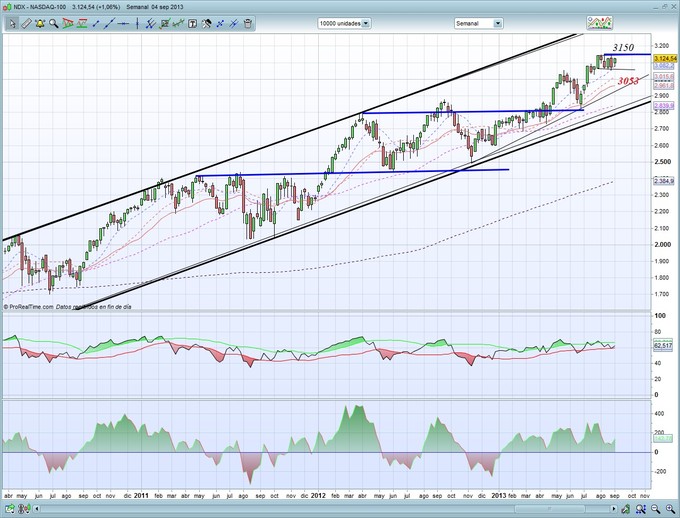Click the ProRealTime.com watermark link
Image resolution: width=680 pixels, height=518 pixels.
click(x=28, y=306)
